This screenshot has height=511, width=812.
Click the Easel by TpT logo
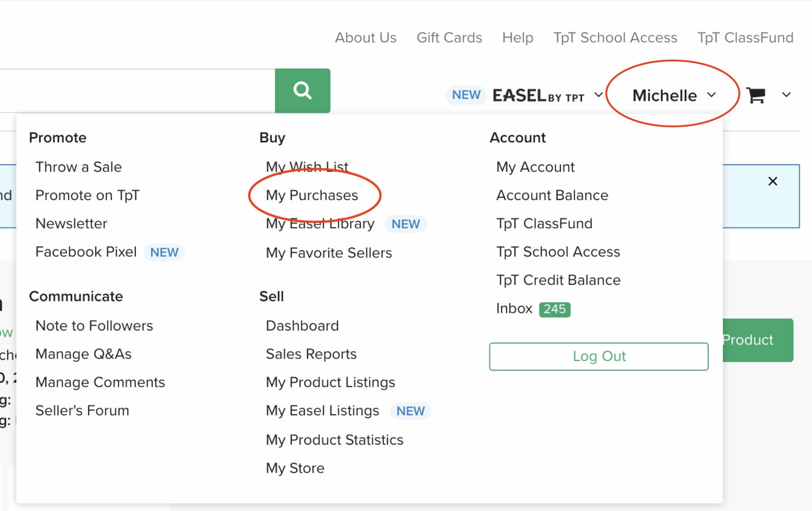[538, 95]
